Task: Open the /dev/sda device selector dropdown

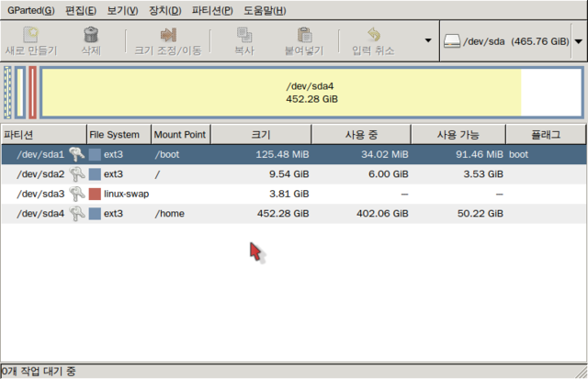Action: [x=579, y=41]
